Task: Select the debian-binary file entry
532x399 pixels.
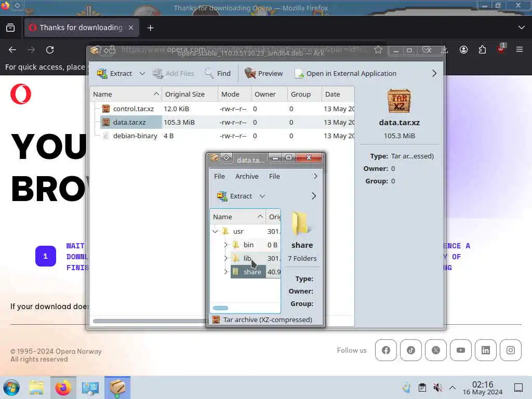Action: (x=135, y=136)
